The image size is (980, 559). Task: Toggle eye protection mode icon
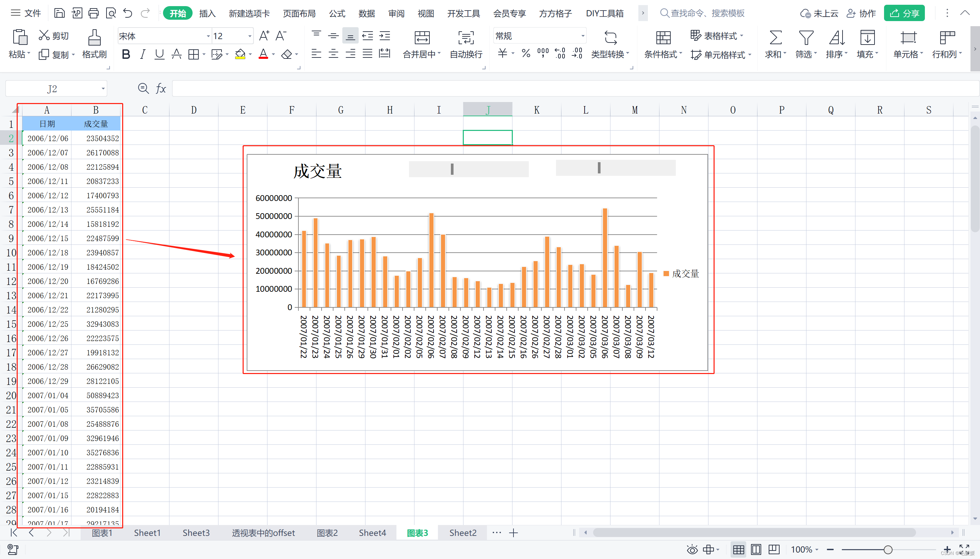coord(692,549)
